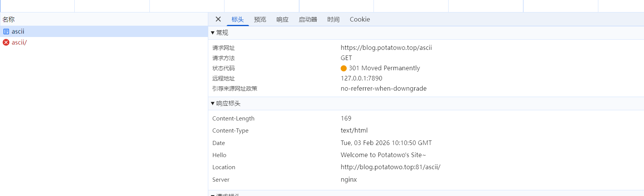Click the orange 301 status dot
This screenshot has width=644, height=196.
pos(343,68)
